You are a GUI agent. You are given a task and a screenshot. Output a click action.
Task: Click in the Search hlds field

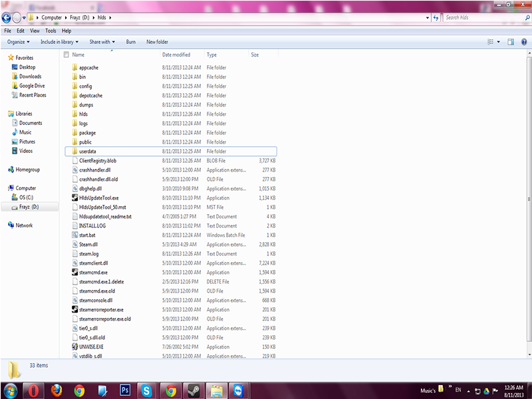point(483,18)
